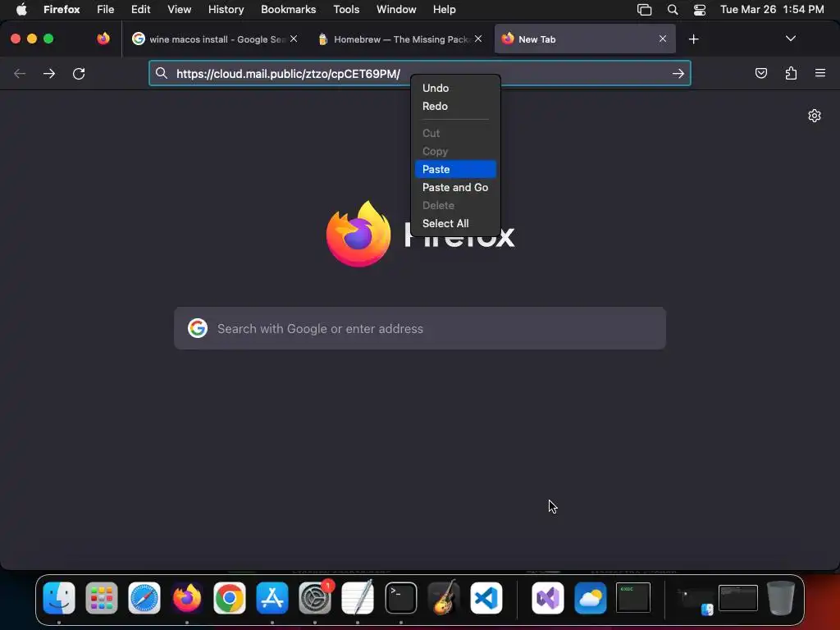Open the Firefox hamburger menu
Image resolution: width=840 pixels, height=630 pixels.
click(x=820, y=73)
